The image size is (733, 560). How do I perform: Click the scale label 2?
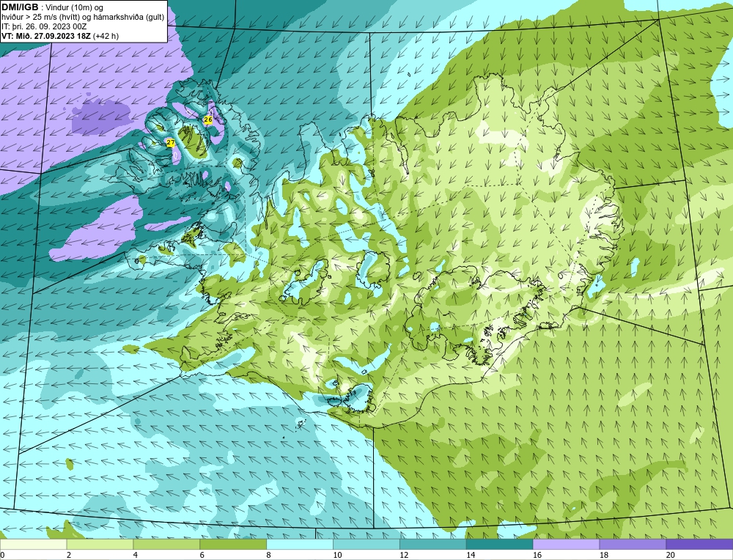pos(69,555)
